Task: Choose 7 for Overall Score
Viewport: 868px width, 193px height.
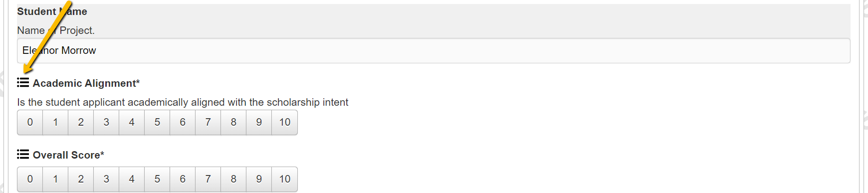Action: click(x=208, y=180)
